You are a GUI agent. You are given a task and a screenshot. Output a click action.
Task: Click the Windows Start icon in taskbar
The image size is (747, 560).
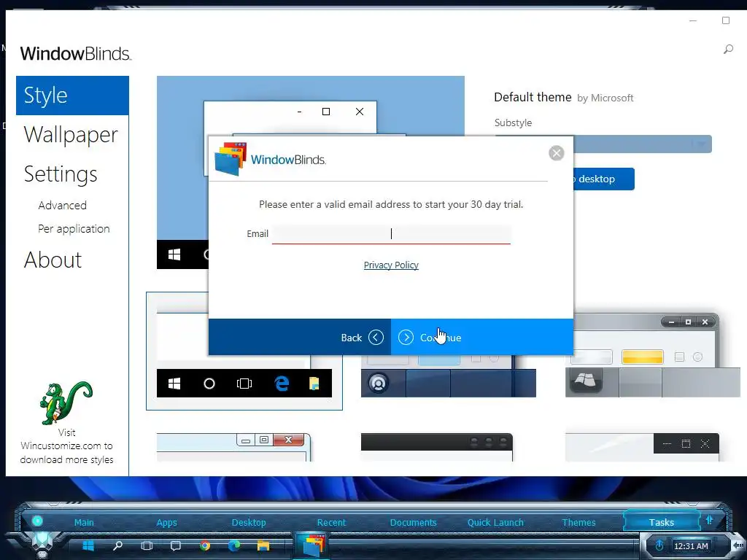click(x=88, y=545)
